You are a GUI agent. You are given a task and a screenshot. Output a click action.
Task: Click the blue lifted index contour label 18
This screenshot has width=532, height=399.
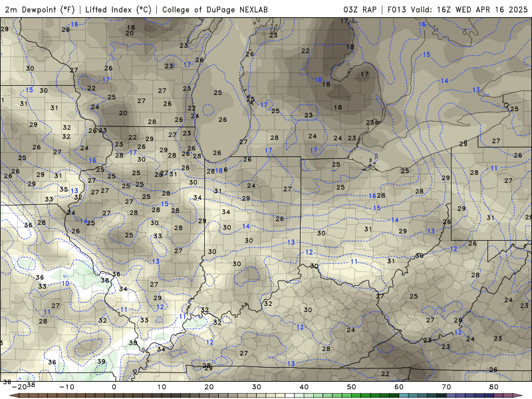[219, 171]
